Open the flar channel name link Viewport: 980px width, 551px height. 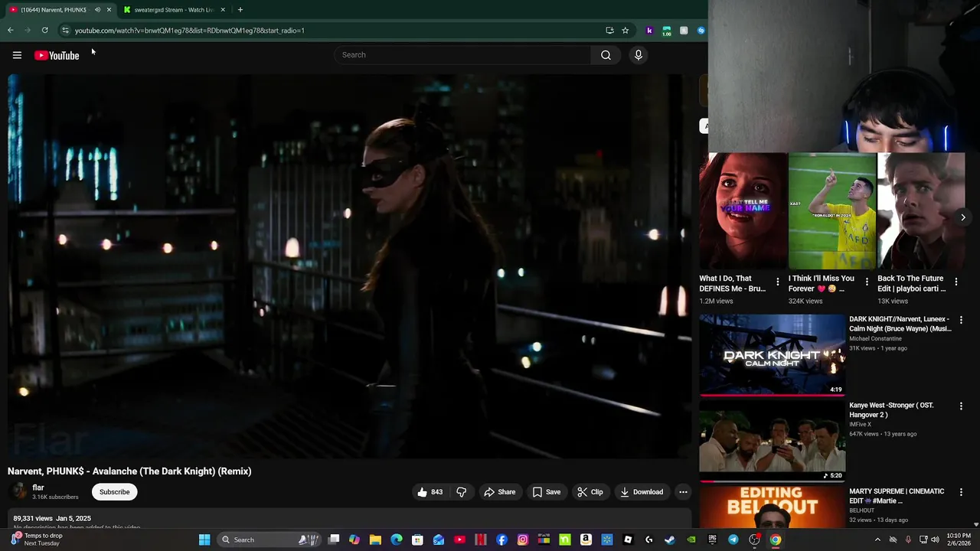tap(38, 487)
